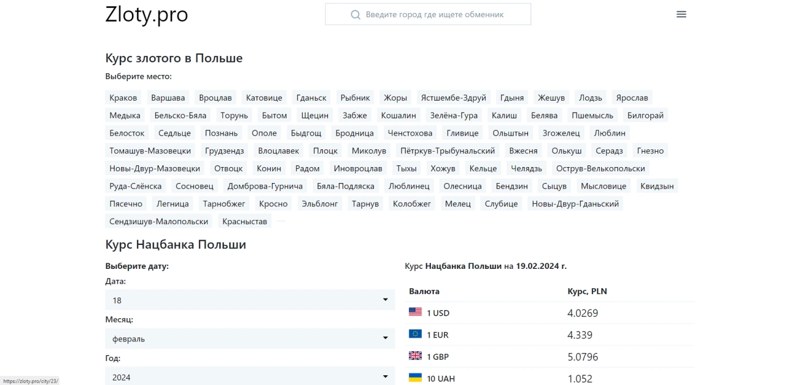Click the search magnifier icon
800x385 pixels.
point(356,14)
